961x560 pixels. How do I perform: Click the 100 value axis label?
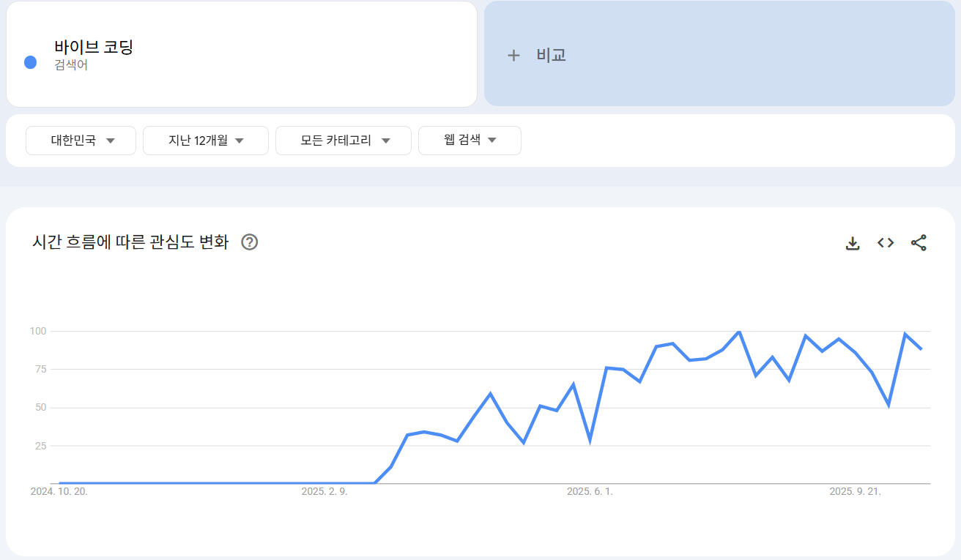coord(38,331)
